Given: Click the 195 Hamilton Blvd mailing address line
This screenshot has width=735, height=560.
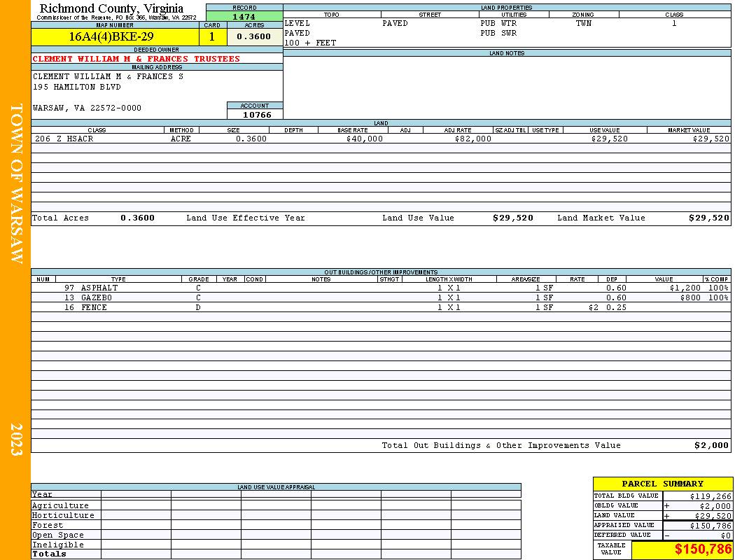Looking at the screenshot, I should (77, 87).
